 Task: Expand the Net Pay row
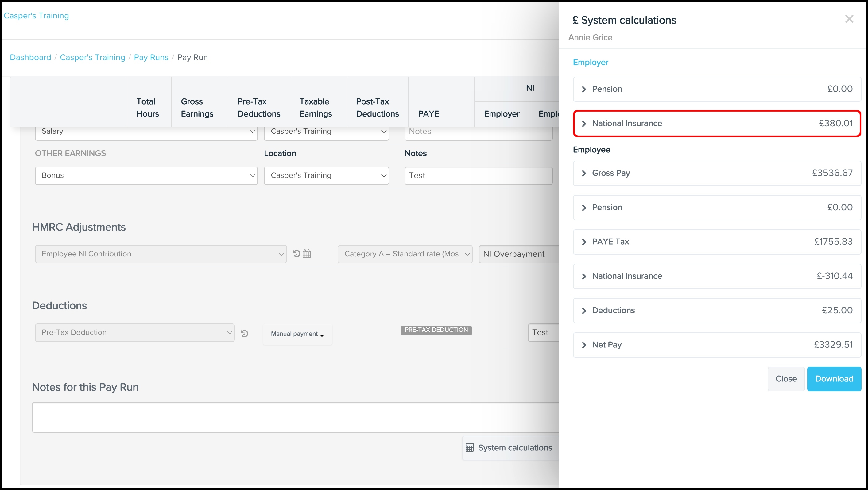click(717, 345)
